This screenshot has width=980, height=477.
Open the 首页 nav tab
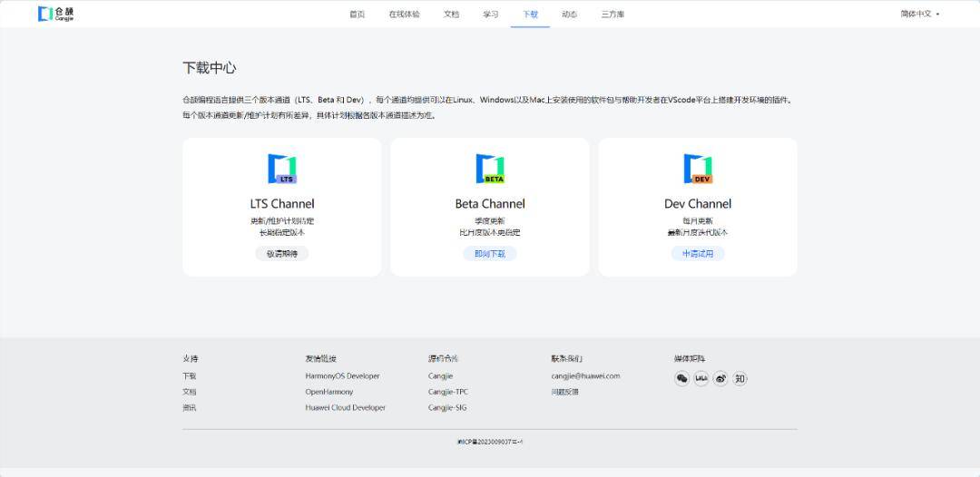(x=357, y=15)
